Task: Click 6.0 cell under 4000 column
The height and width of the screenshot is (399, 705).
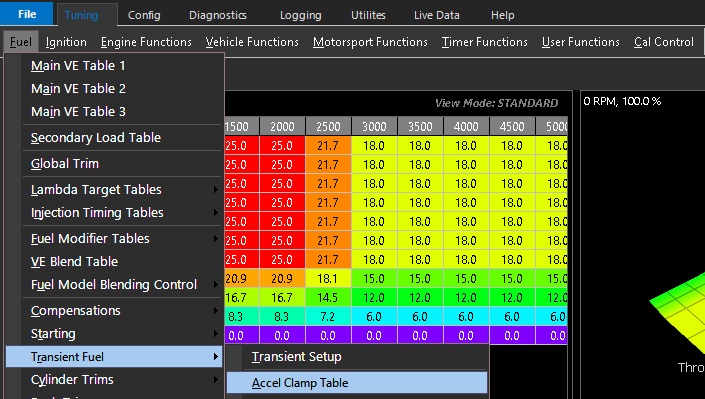Action: coord(466,317)
